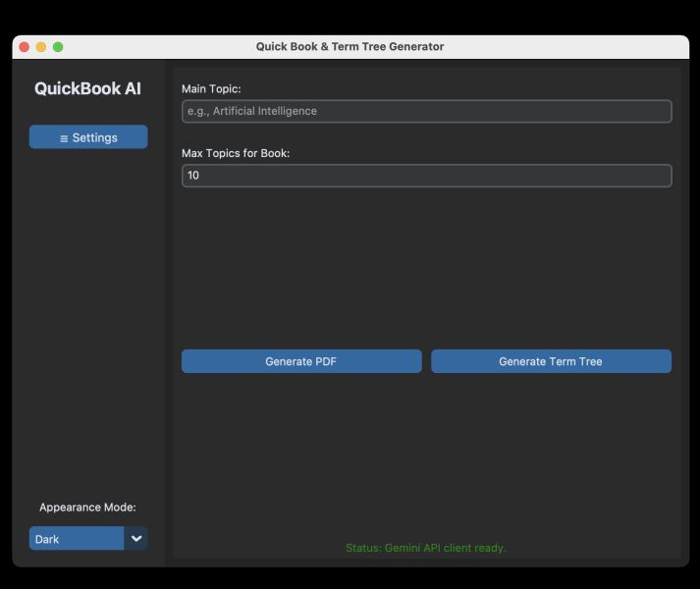Click the hamburger icon on Settings button

pos(64,138)
